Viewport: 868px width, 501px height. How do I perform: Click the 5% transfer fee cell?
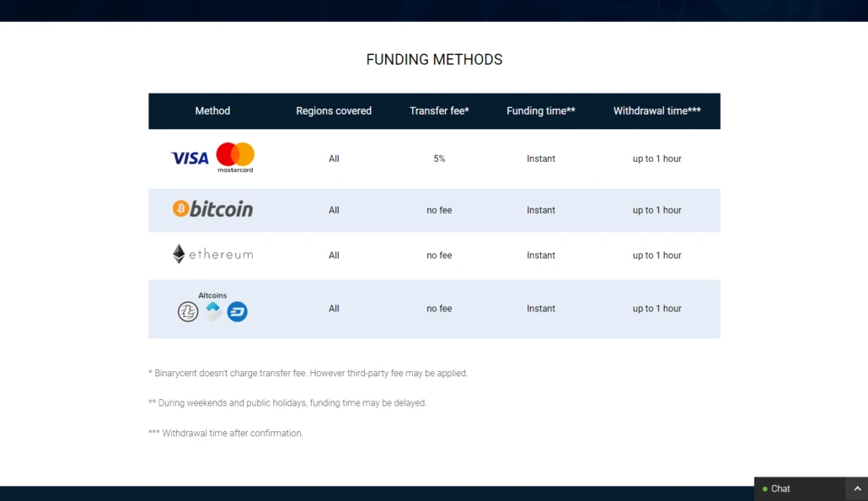pyautogui.click(x=439, y=159)
